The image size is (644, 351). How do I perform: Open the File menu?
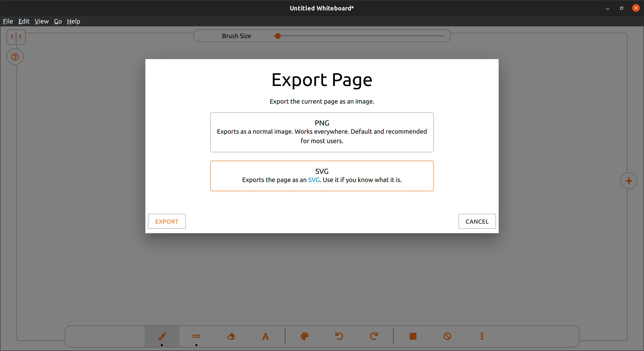(x=8, y=21)
